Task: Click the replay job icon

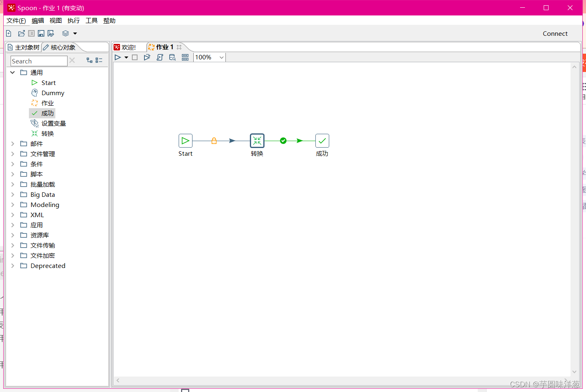Action: coord(147,57)
